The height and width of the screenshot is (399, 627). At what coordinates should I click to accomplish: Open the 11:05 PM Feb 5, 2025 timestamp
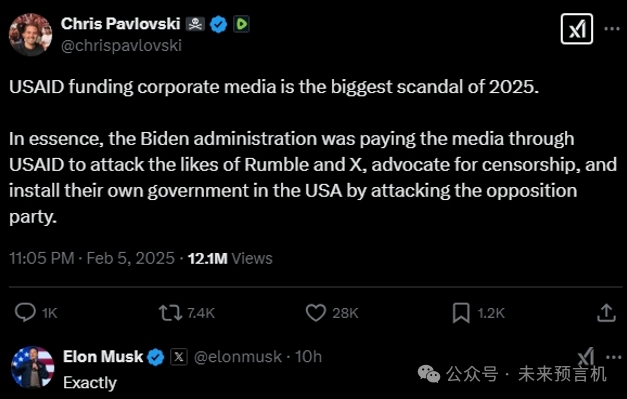(92, 258)
